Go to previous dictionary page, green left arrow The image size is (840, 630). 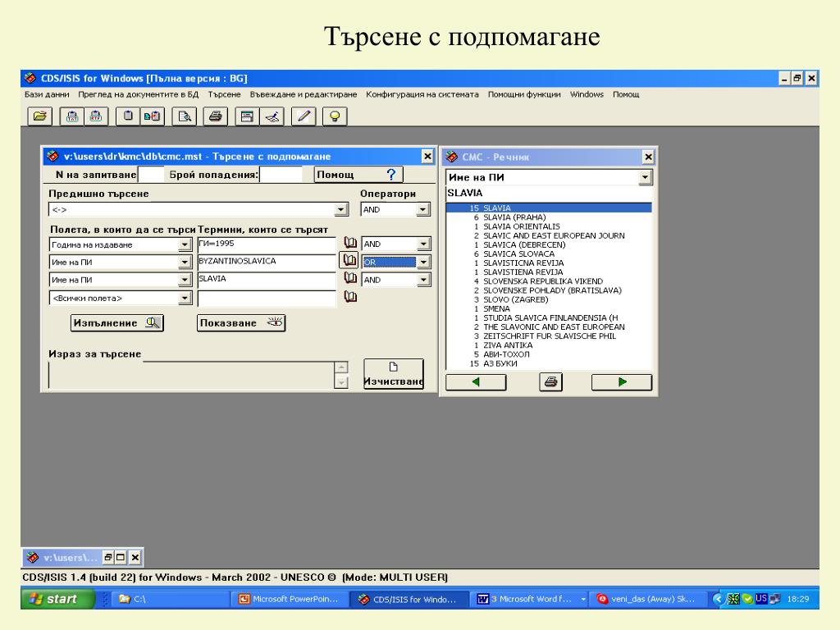point(476,382)
